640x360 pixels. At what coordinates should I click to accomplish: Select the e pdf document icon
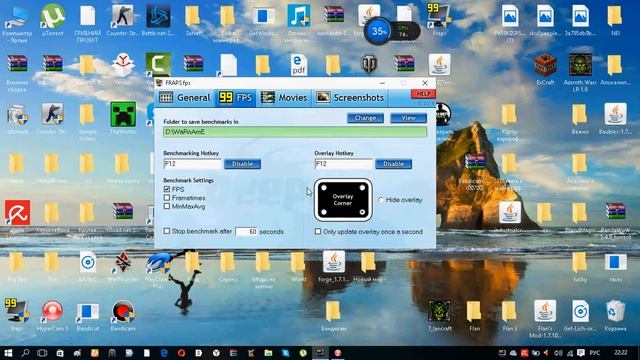[x=299, y=65]
